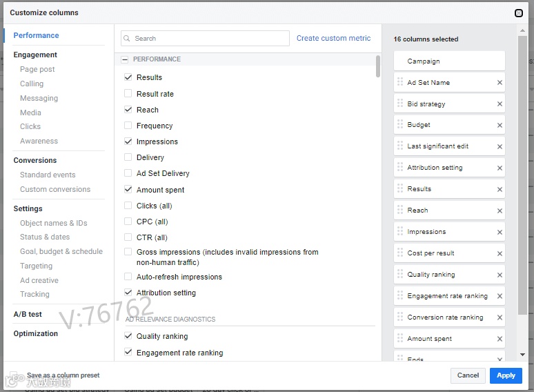Select the Messaging subcategory

point(39,98)
